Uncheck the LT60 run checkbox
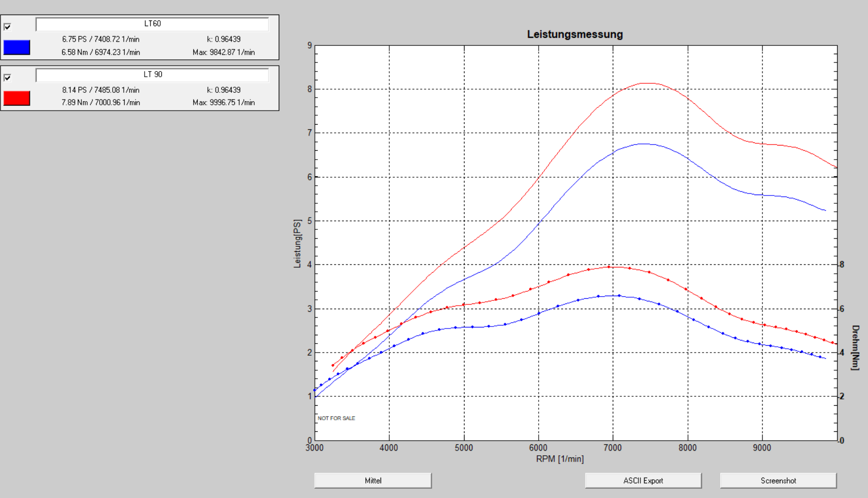Image resolution: width=868 pixels, height=498 pixels. 7,27
